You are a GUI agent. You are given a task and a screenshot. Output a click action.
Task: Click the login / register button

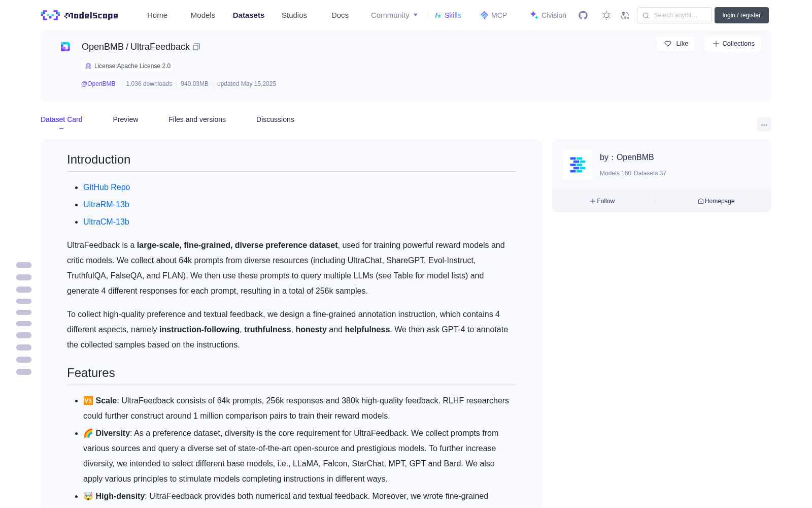click(741, 15)
